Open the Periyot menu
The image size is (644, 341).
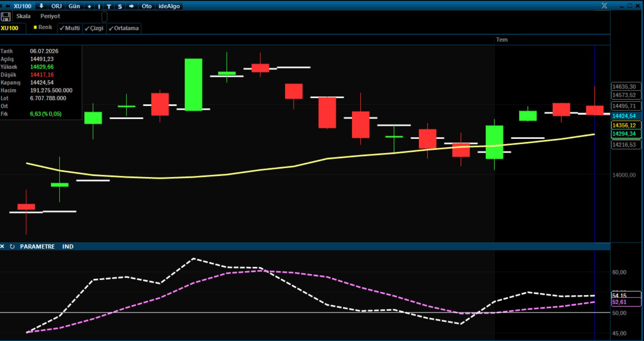pos(50,16)
